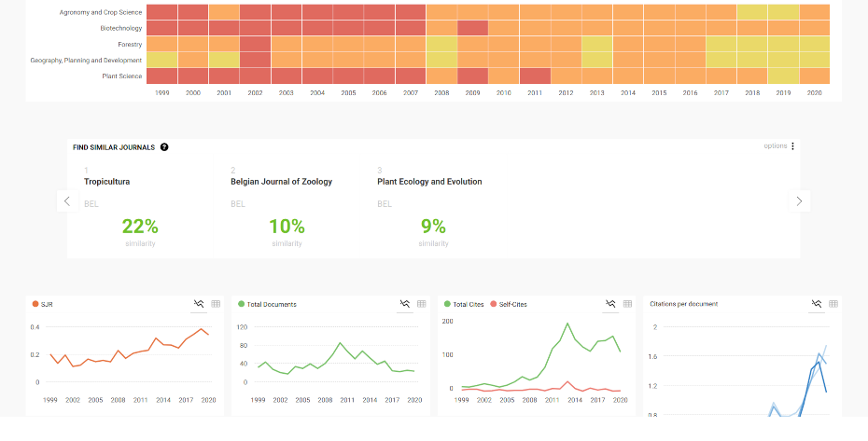Switch SJR widget to line chart view
Viewport: 868px width, 441px height.
click(x=199, y=304)
